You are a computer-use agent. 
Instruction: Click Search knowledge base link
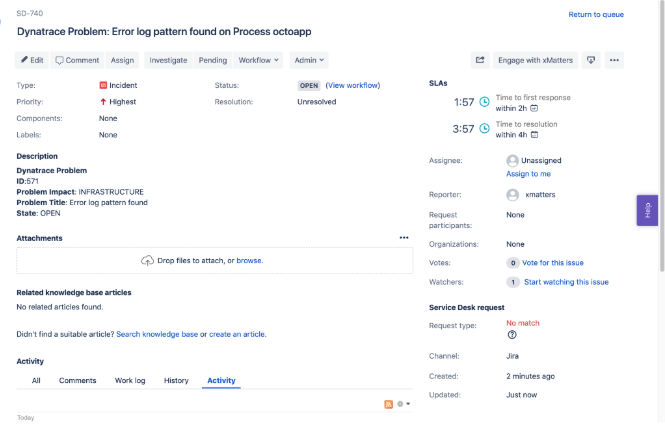click(x=157, y=334)
